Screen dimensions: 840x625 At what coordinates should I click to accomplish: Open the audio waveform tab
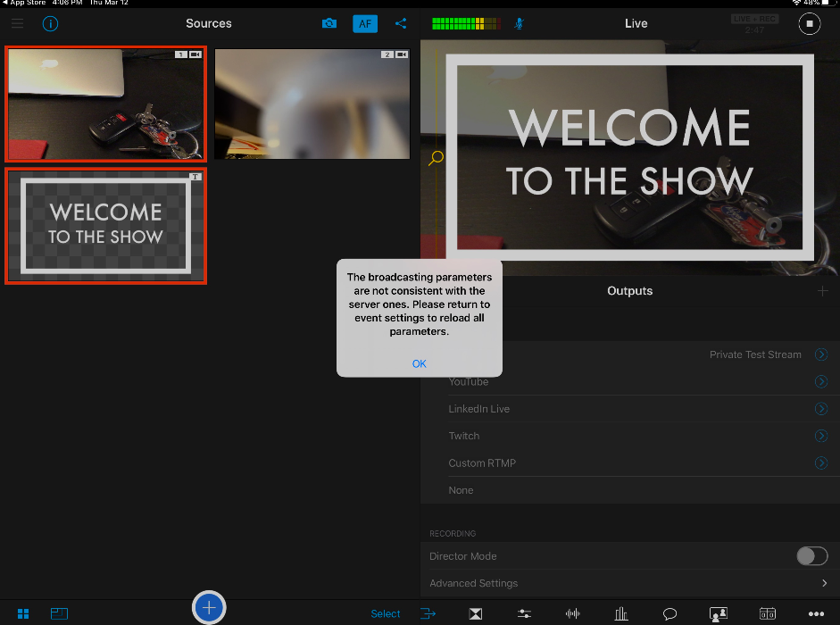(572, 613)
